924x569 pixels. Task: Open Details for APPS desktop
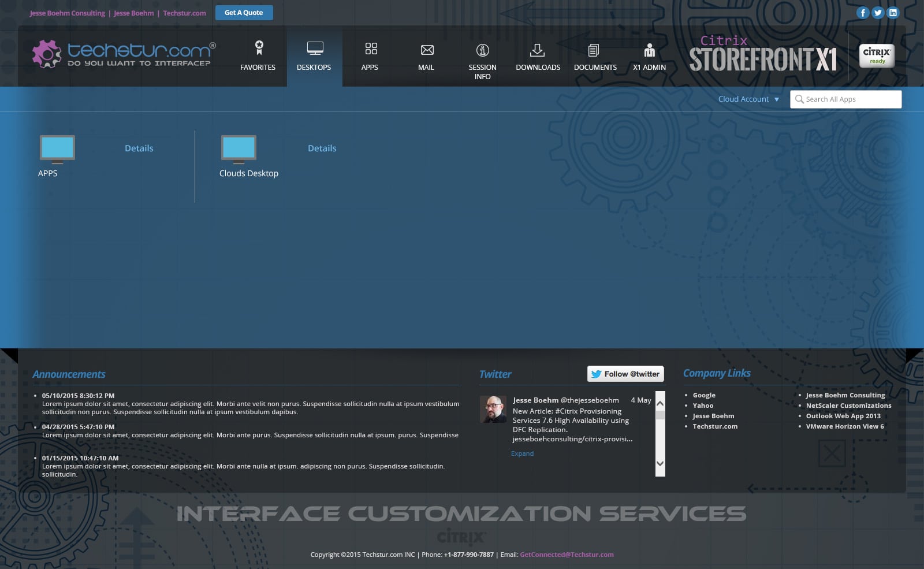[x=139, y=148]
